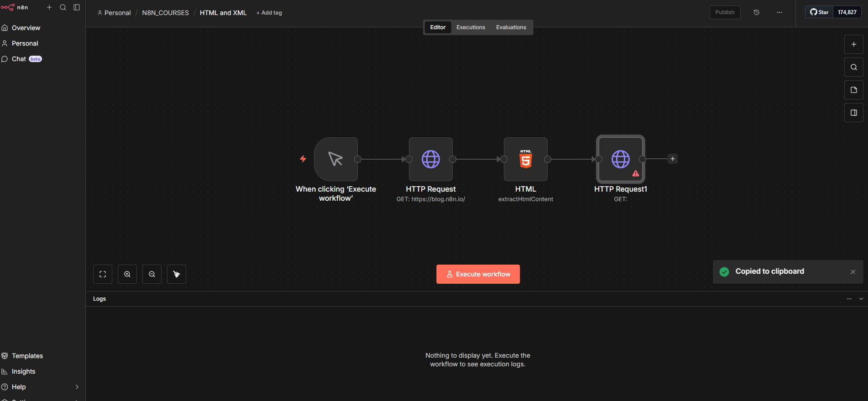This screenshot has height=401, width=868.
Task: Click the Execute workflow button
Action: [478, 274]
